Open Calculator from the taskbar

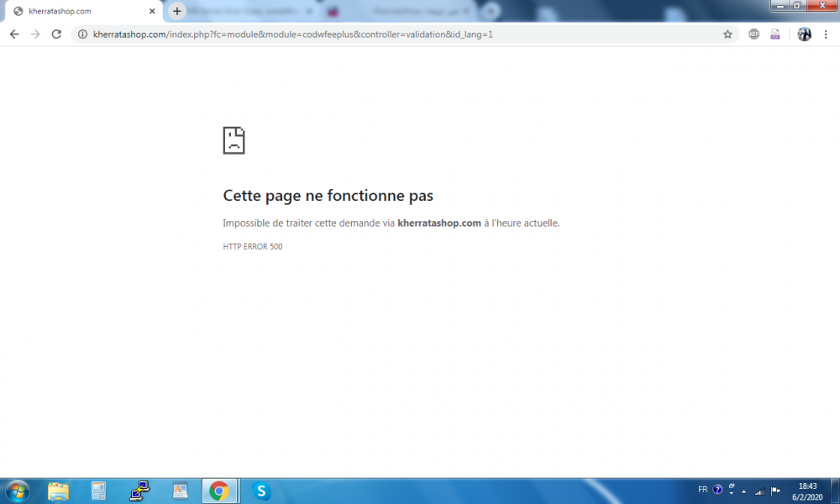point(98,491)
